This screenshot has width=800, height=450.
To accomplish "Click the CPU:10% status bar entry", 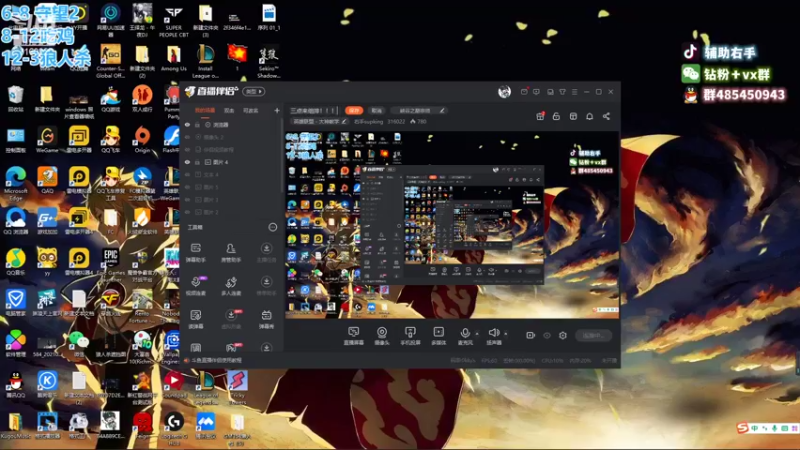I will click(552, 360).
